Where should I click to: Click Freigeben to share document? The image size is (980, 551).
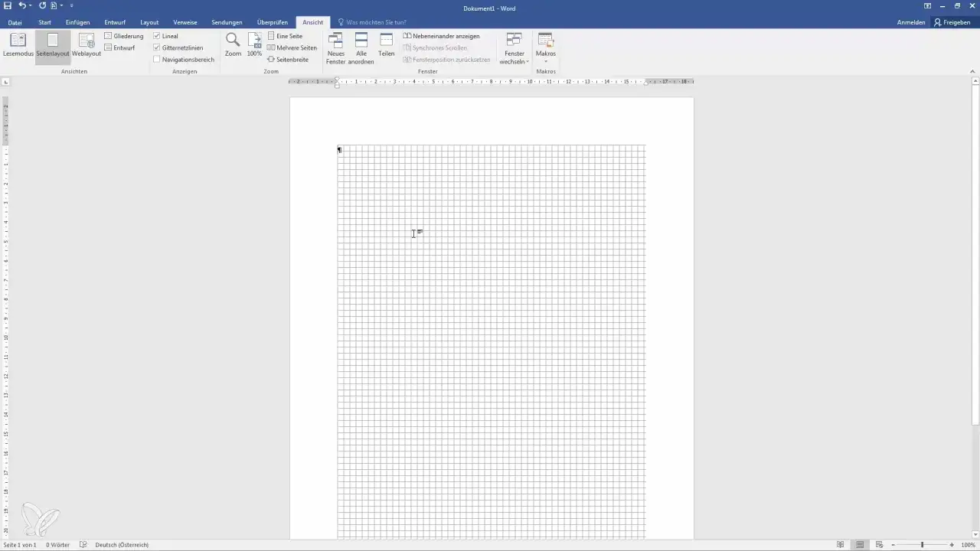point(952,22)
